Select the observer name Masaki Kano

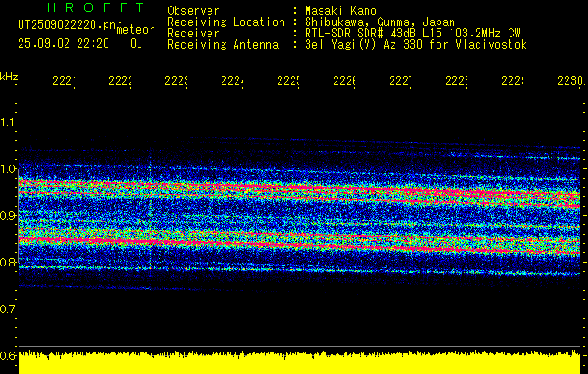[340, 11]
